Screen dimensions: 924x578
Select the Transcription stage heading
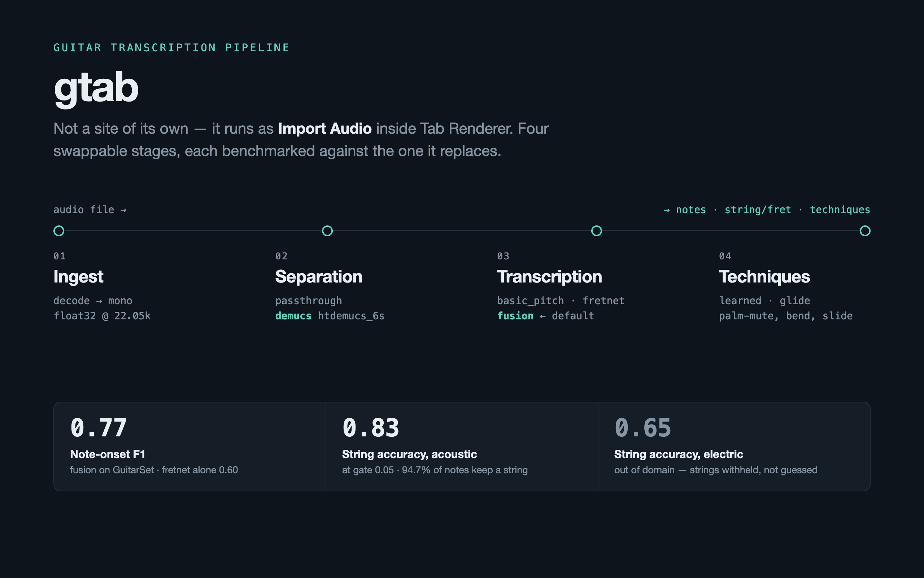(549, 277)
